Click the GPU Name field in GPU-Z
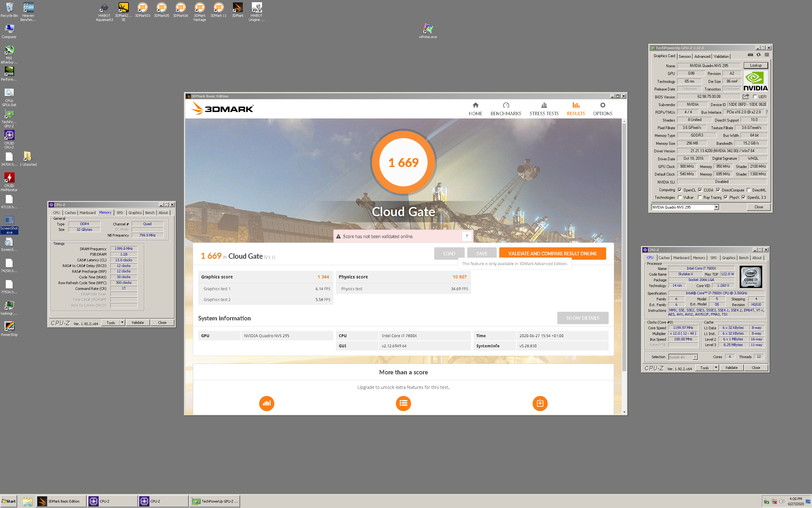The height and width of the screenshot is (508, 812). click(x=709, y=65)
